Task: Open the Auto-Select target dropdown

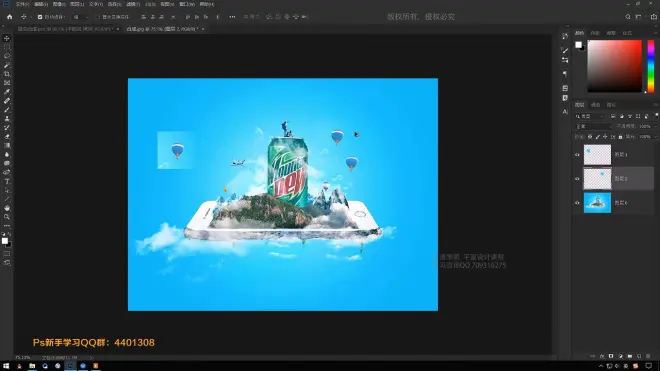Action: click(81, 17)
